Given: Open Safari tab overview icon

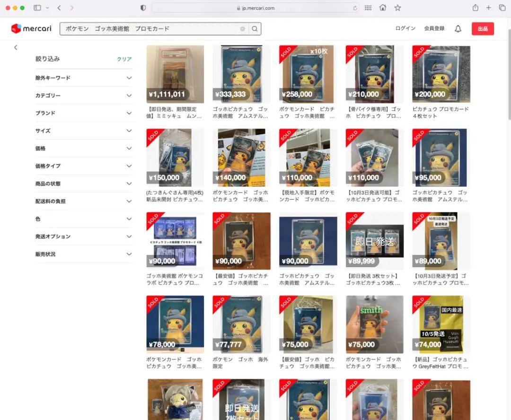Looking at the screenshot, I should click(x=502, y=8).
